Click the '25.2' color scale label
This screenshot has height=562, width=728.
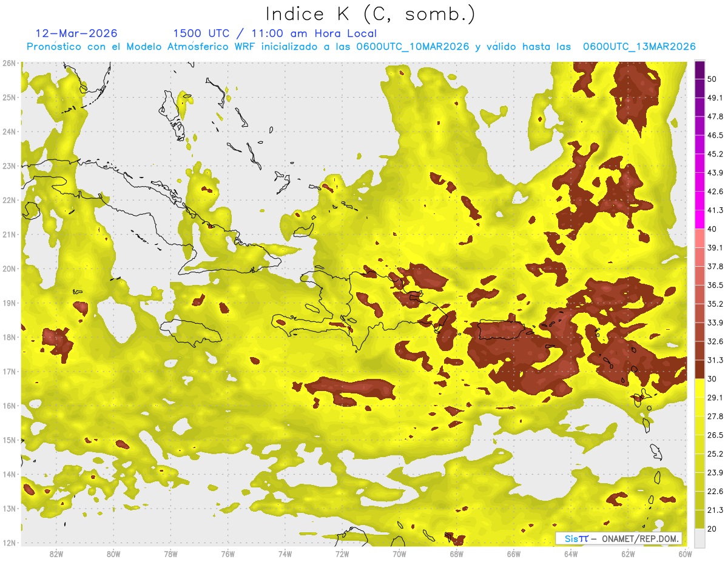(715, 454)
